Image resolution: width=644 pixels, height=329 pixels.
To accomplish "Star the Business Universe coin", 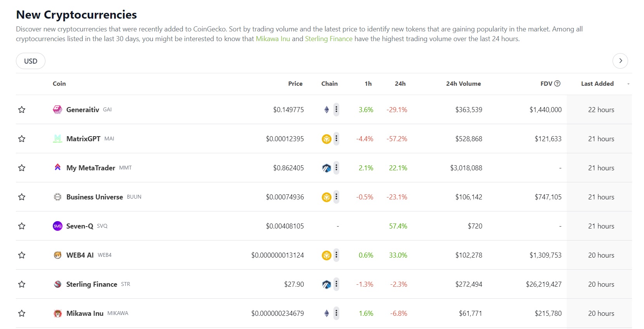I will point(22,197).
